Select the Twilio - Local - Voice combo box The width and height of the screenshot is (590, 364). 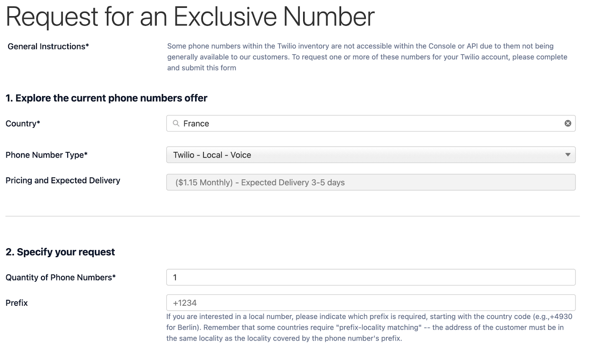(371, 155)
